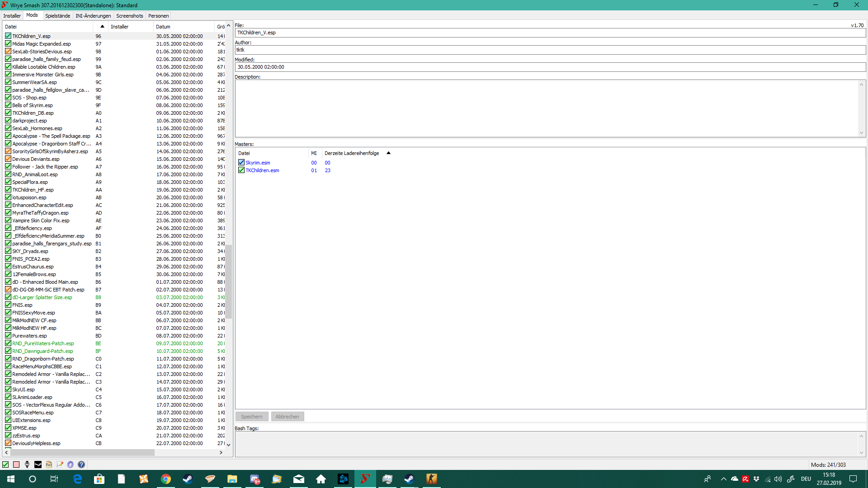Switch to the Personen tab
This screenshot has height=488, width=868.
point(159,16)
